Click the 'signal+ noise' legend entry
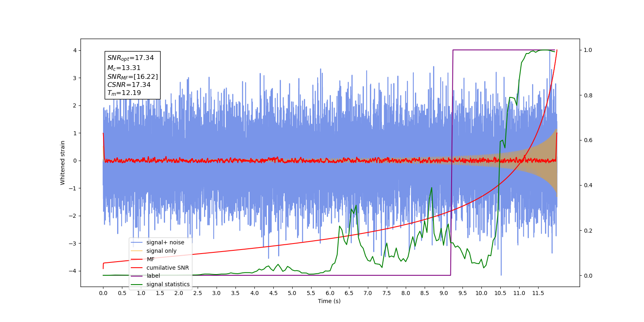The width and height of the screenshot is (644, 322). click(165, 242)
